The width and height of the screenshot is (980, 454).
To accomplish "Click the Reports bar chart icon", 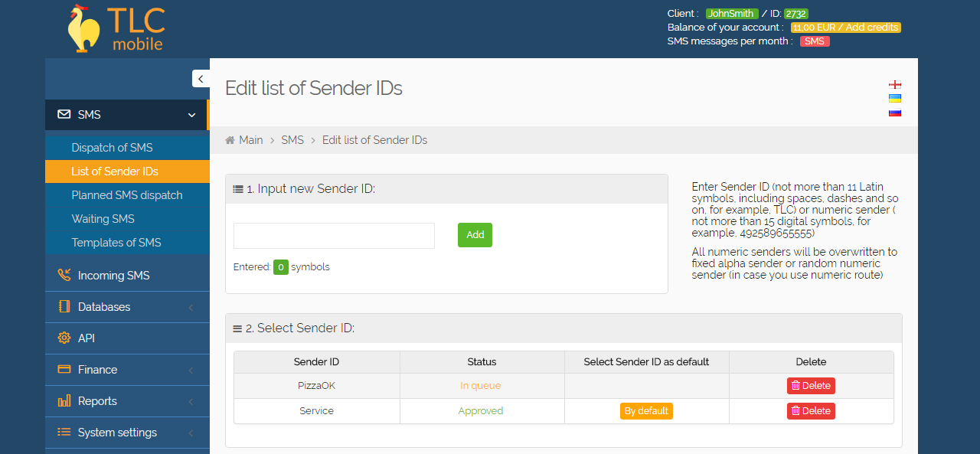I will [64, 400].
